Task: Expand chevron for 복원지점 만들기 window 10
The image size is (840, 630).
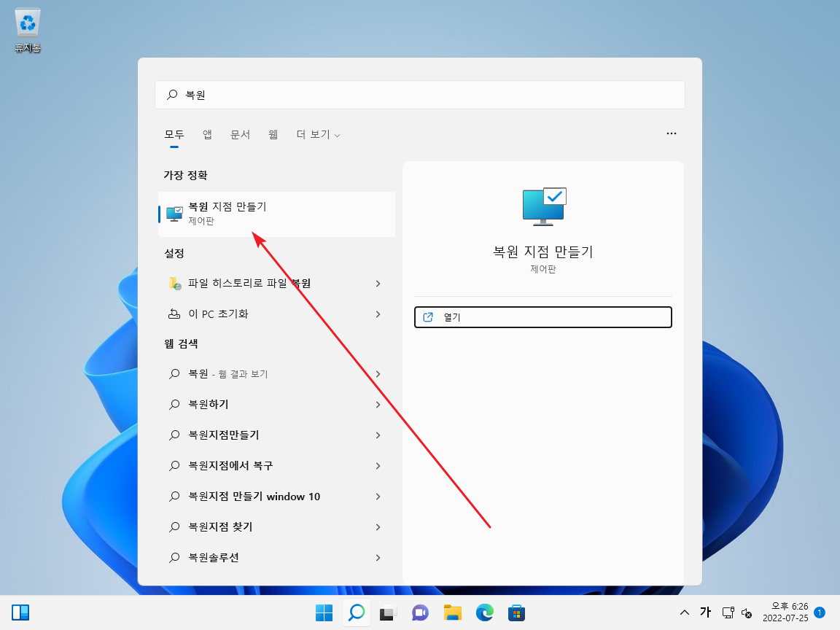Action: coord(378,497)
